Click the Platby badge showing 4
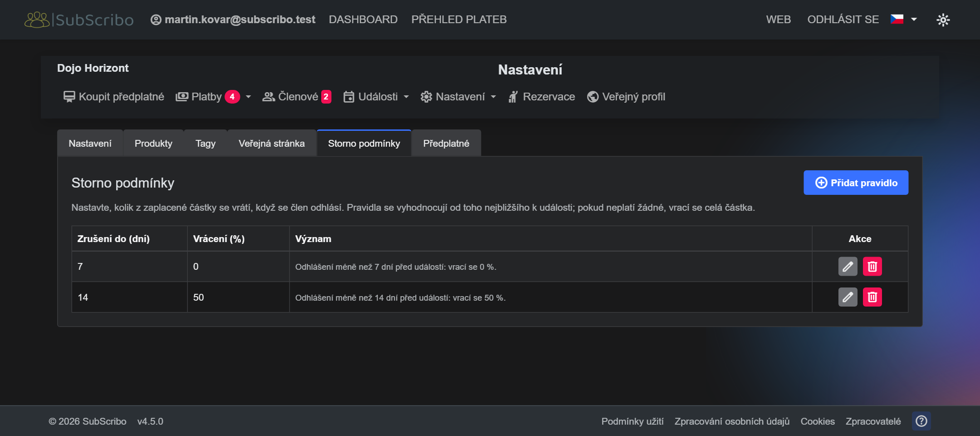The height and width of the screenshot is (436, 980). (x=232, y=97)
